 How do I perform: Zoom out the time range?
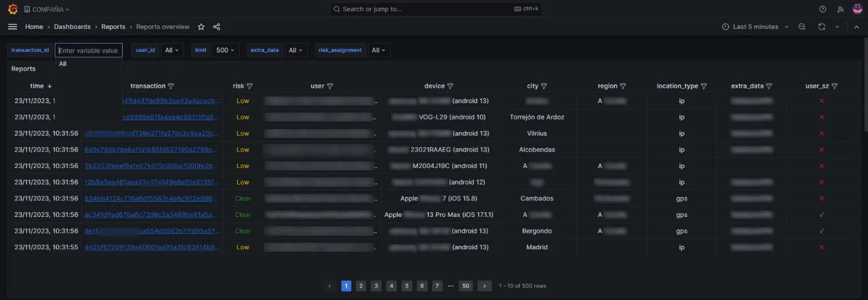click(802, 27)
